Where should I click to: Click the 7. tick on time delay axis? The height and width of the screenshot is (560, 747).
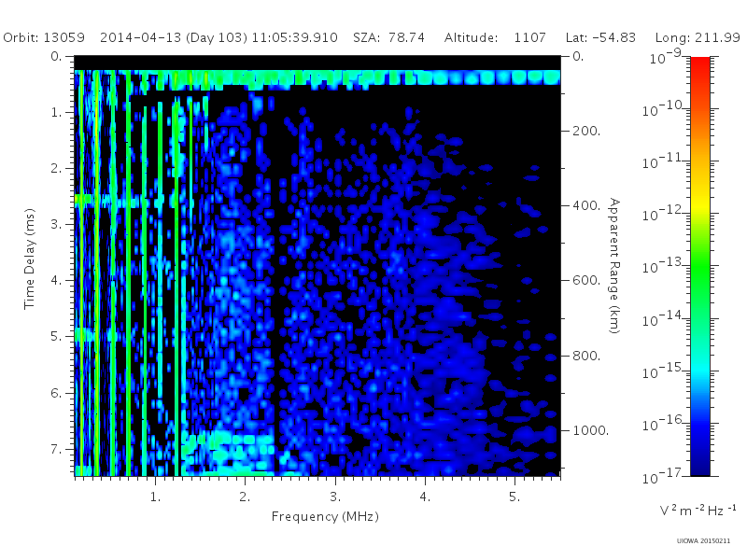pos(56,449)
